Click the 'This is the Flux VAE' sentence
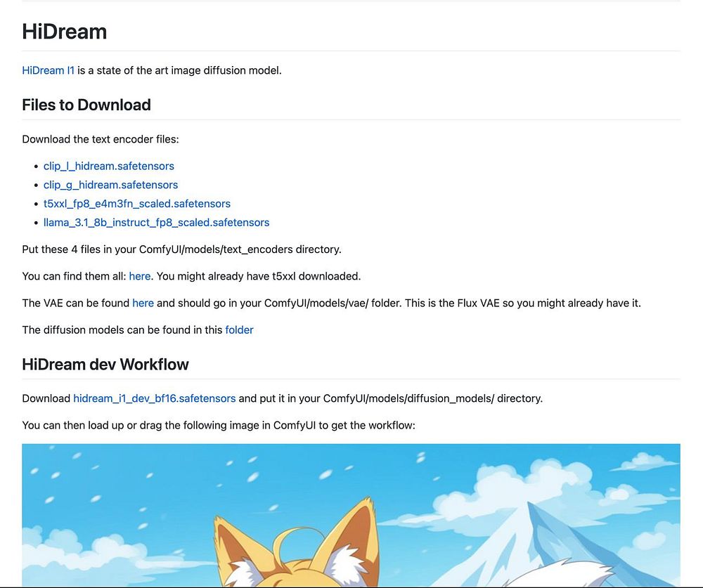The image size is (703, 588). pos(523,303)
